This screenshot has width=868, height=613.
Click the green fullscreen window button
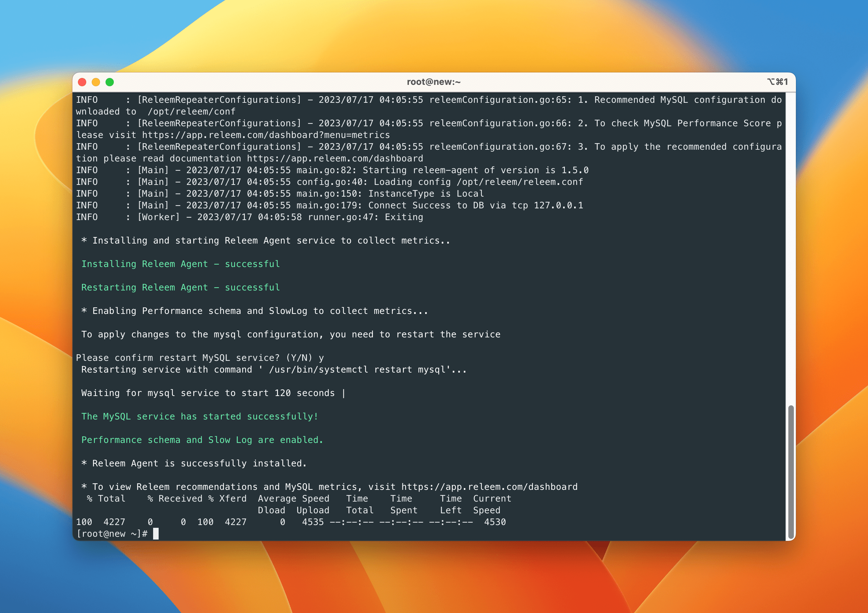[110, 82]
